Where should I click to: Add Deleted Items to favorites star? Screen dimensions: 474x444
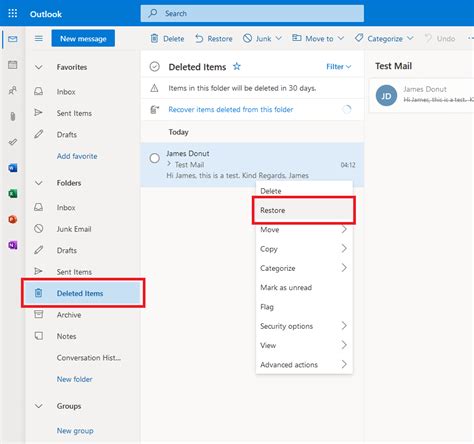tap(237, 66)
